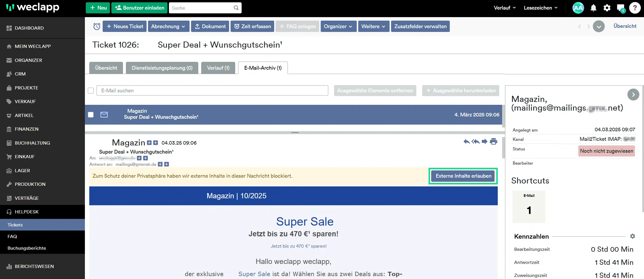This screenshot has height=279, width=644.
Task: Expand the round chevron-down button
Action: (599, 26)
